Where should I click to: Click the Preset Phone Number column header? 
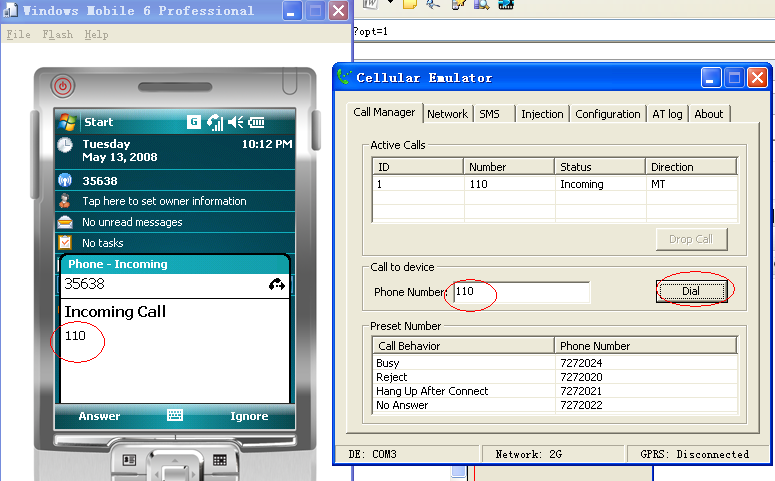pyautogui.click(x=646, y=346)
